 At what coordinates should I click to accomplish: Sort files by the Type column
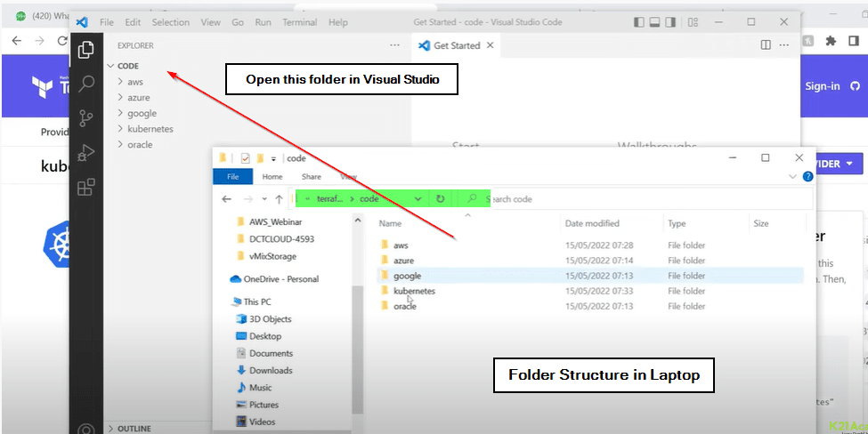coord(677,223)
